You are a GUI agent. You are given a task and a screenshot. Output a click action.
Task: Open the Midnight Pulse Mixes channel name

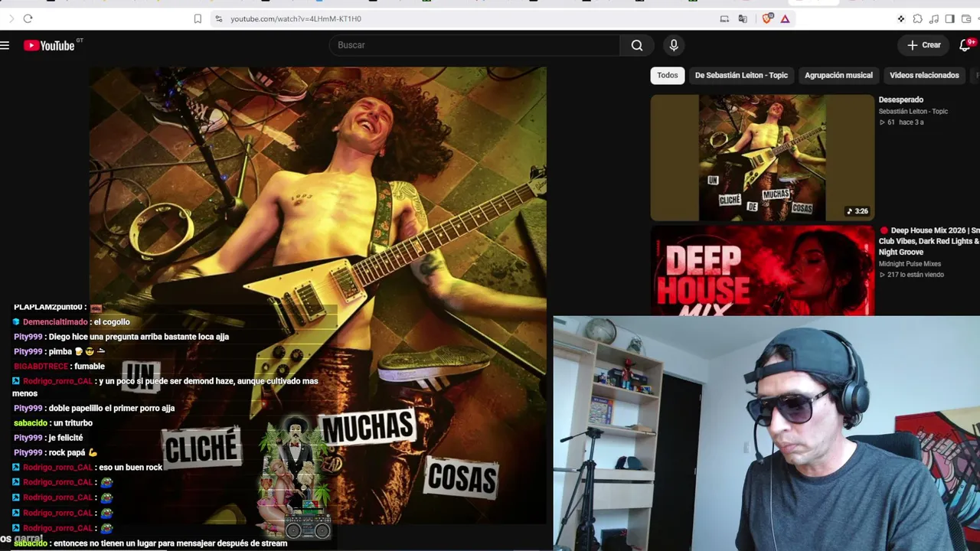pyautogui.click(x=910, y=264)
